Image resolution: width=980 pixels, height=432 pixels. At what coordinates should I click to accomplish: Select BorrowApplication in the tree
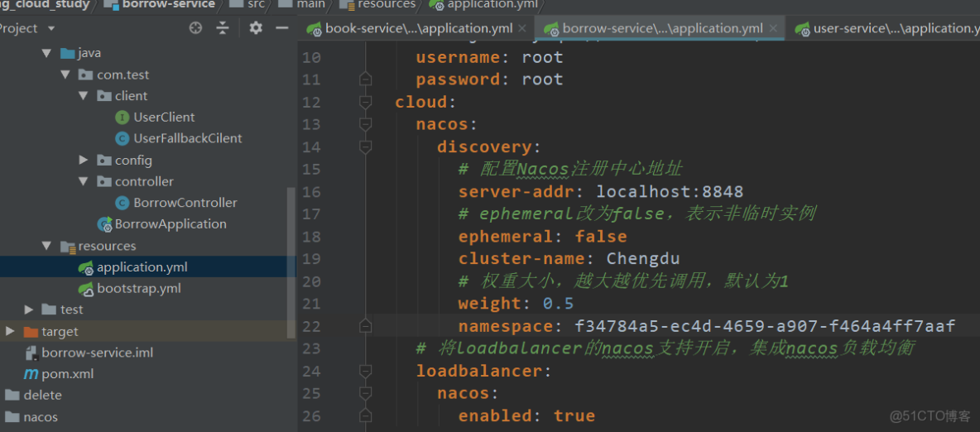coord(171,224)
